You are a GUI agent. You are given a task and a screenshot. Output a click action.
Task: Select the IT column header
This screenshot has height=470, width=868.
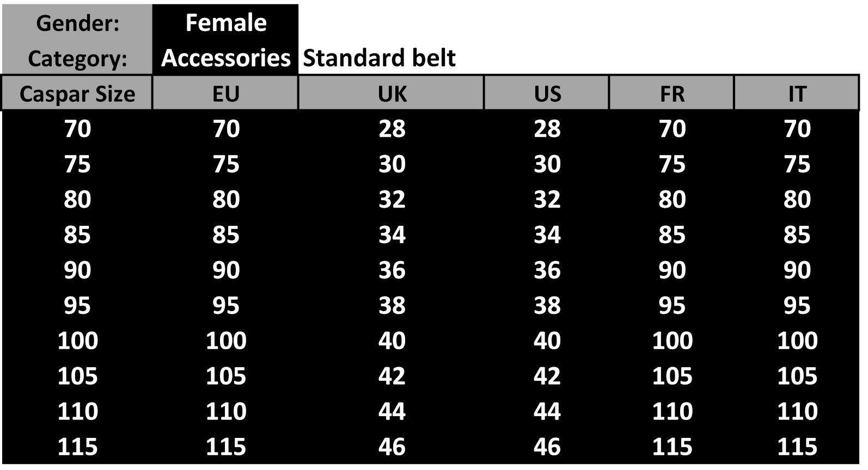797,94
